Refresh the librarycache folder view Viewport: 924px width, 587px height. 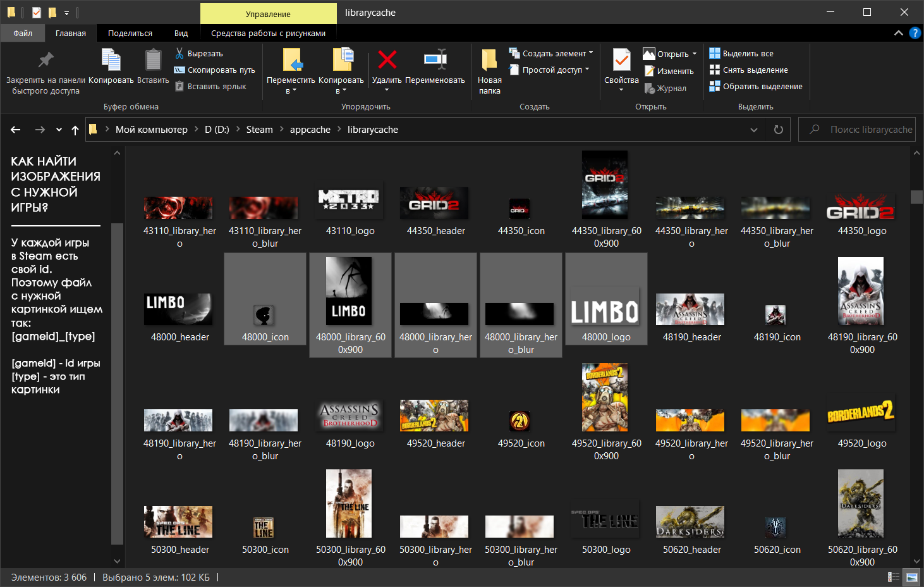point(779,130)
